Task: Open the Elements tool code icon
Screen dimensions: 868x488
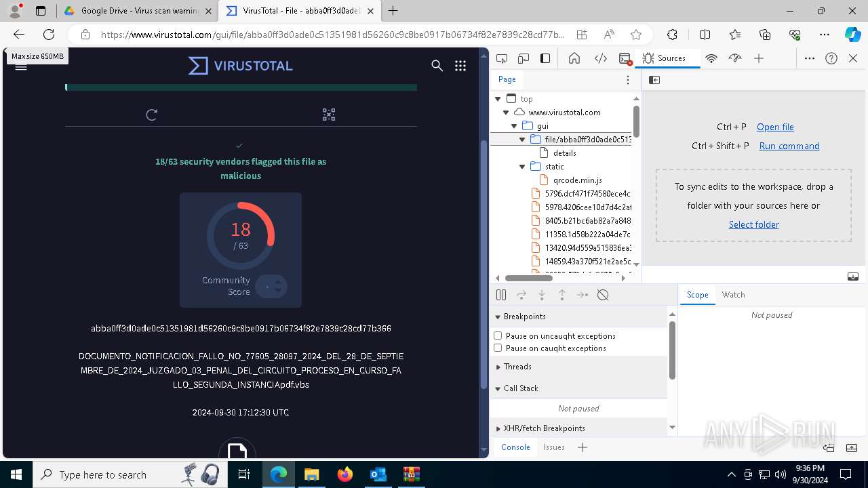Action: tap(601, 58)
